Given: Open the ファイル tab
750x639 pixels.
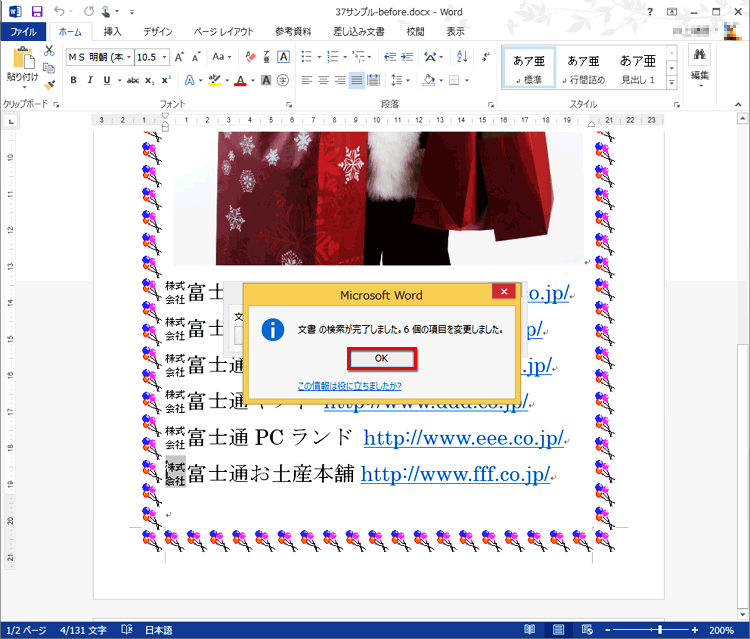Looking at the screenshot, I should [23, 32].
